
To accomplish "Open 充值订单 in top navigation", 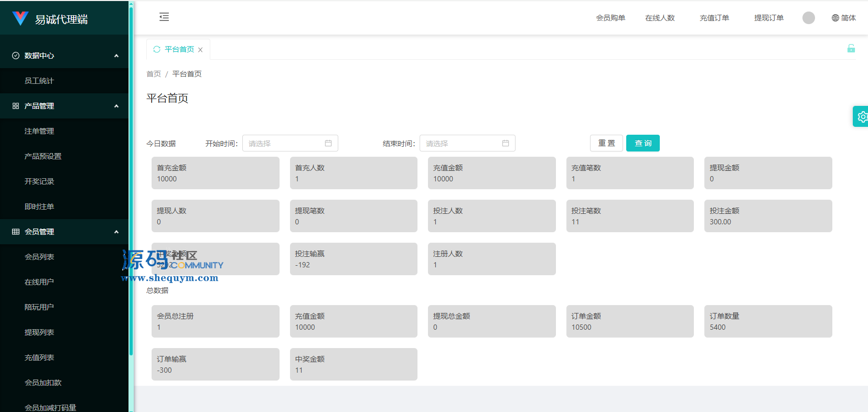I will (x=714, y=18).
